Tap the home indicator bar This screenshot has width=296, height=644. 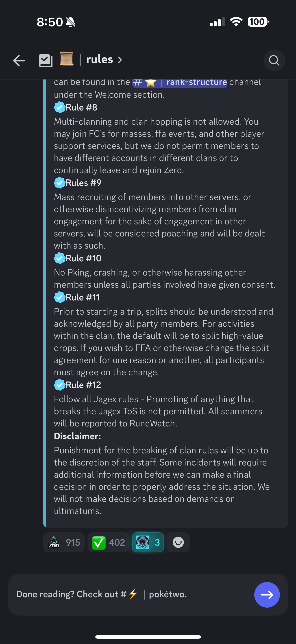click(x=148, y=637)
